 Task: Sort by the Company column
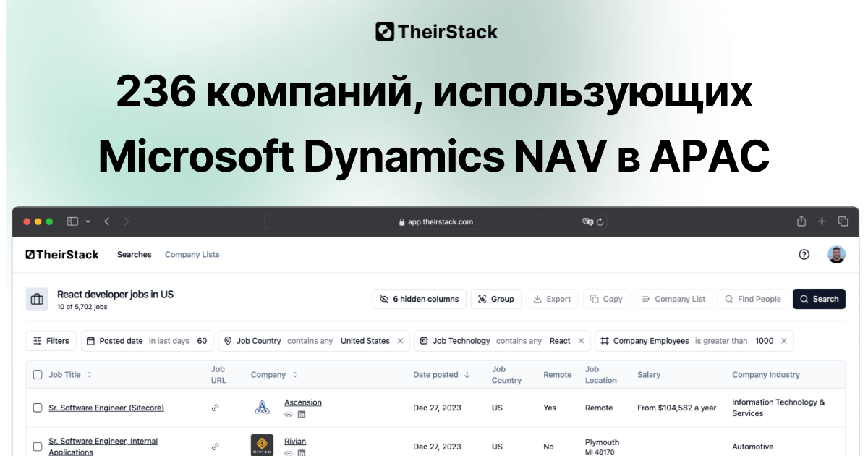click(x=275, y=375)
